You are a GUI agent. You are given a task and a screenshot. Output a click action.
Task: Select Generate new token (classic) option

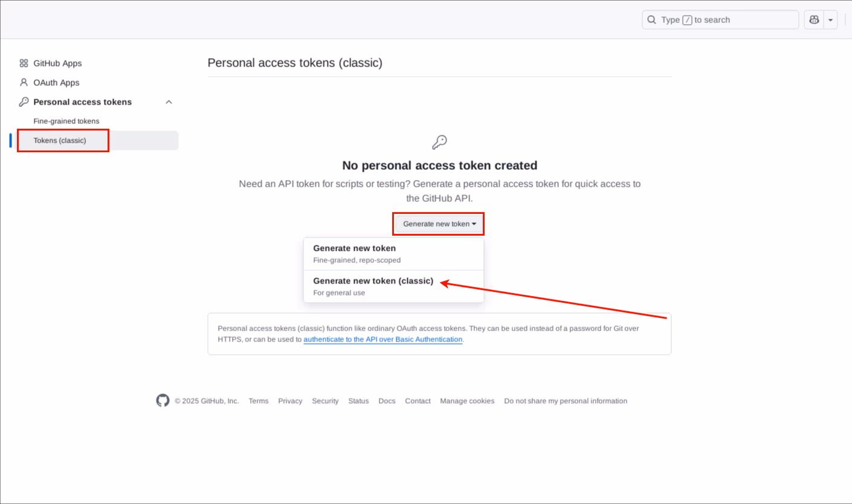(373, 281)
